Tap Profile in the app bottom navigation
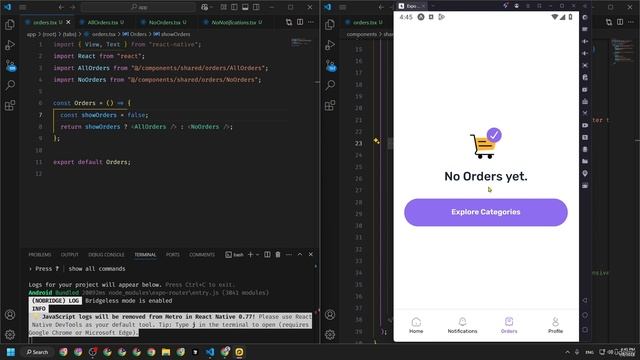This screenshot has width=640, height=360. [555, 326]
